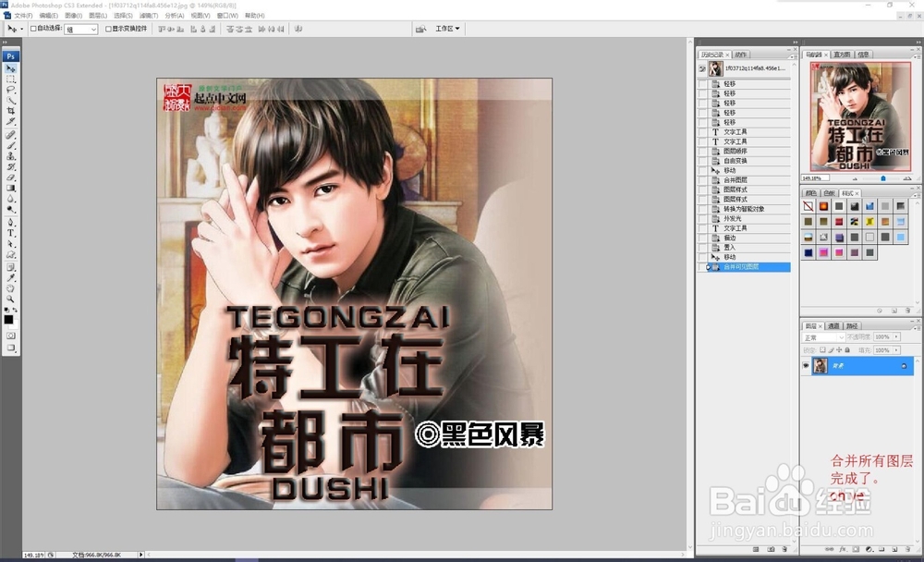Click link layers icon in Layers panel

coord(830,549)
